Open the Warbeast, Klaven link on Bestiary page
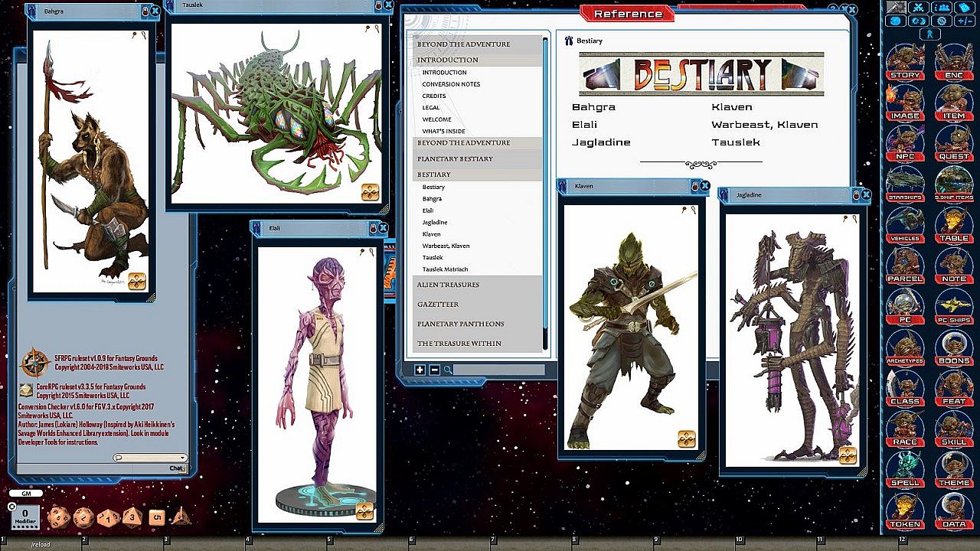 click(x=765, y=125)
